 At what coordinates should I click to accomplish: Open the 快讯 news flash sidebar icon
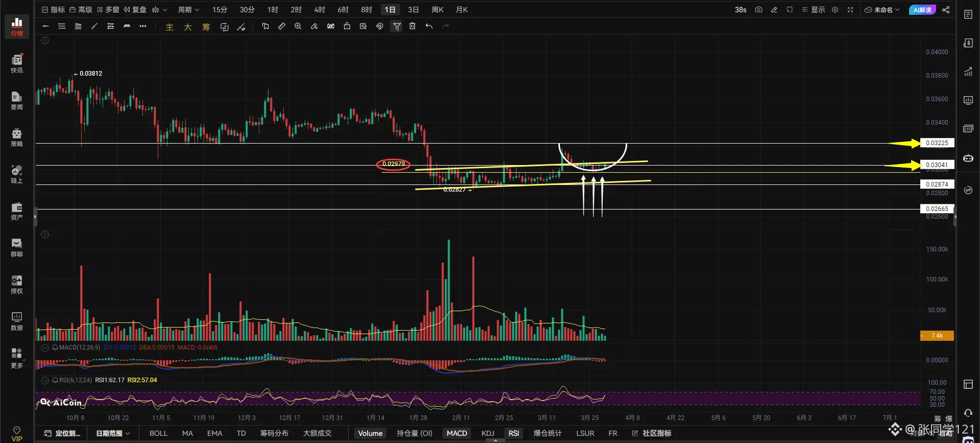(x=17, y=63)
